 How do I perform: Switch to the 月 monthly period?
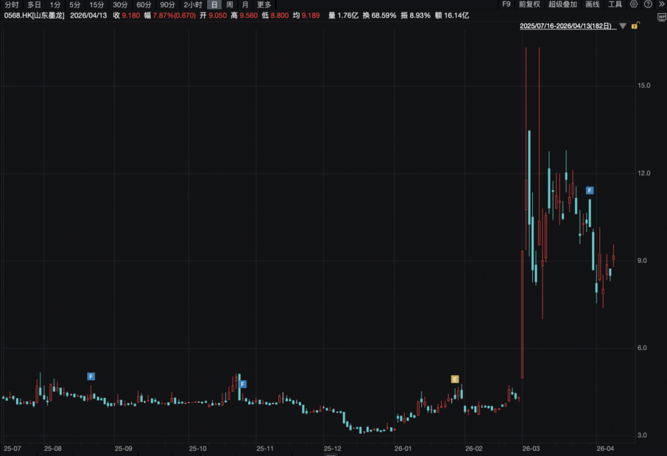tap(245, 5)
